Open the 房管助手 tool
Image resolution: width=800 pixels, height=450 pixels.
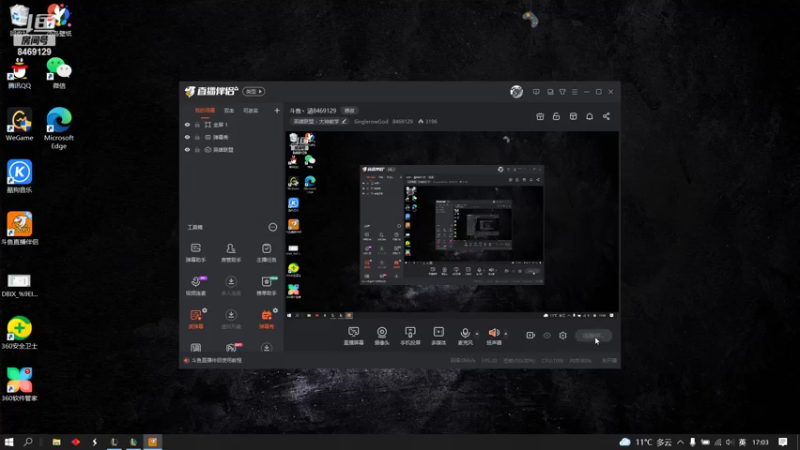point(231,253)
